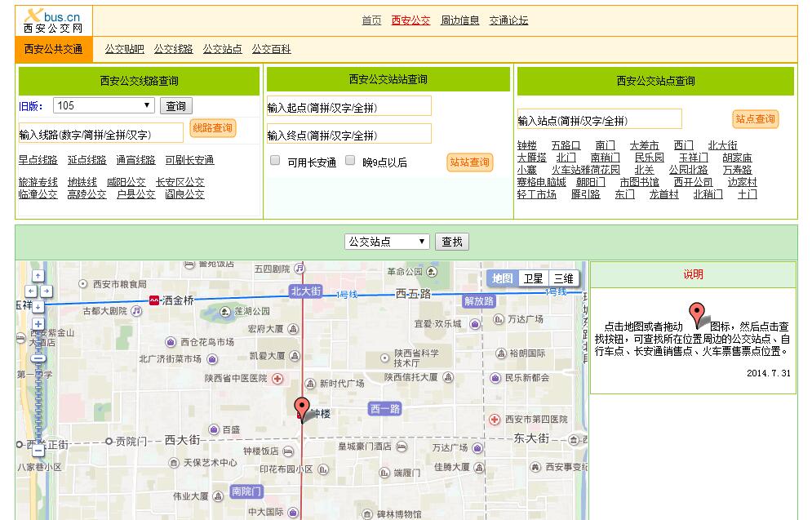Focus the 输入起点 start station input field
812x520 pixels.
click(x=348, y=107)
